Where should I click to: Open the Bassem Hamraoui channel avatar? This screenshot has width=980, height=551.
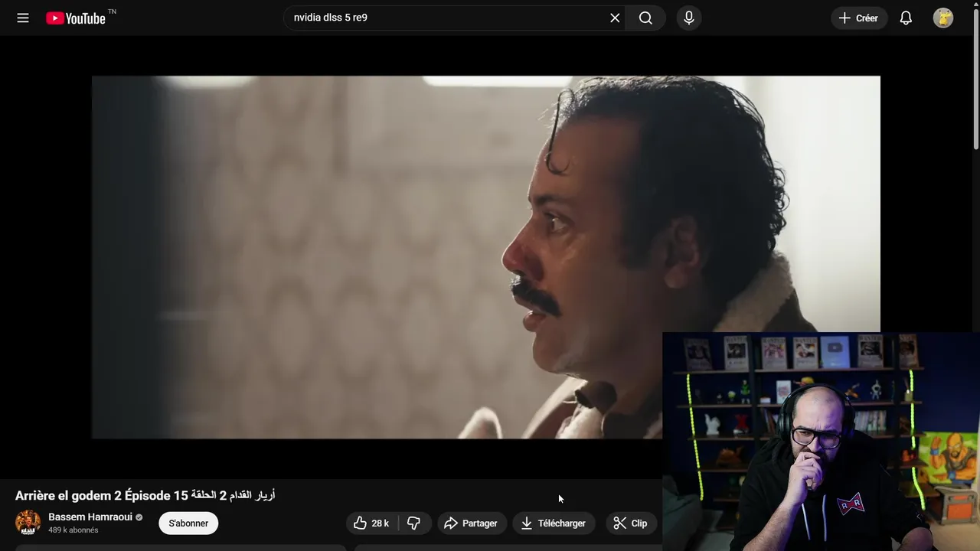coord(28,523)
